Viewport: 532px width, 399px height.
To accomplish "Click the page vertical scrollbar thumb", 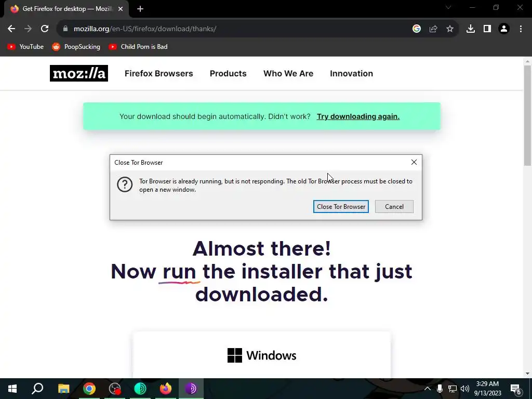I will (527, 115).
